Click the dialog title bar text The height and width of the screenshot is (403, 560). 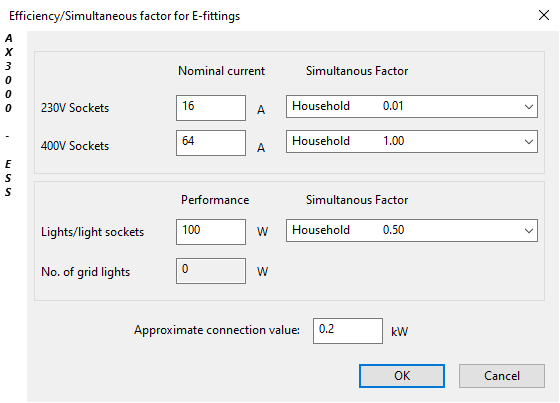point(124,16)
